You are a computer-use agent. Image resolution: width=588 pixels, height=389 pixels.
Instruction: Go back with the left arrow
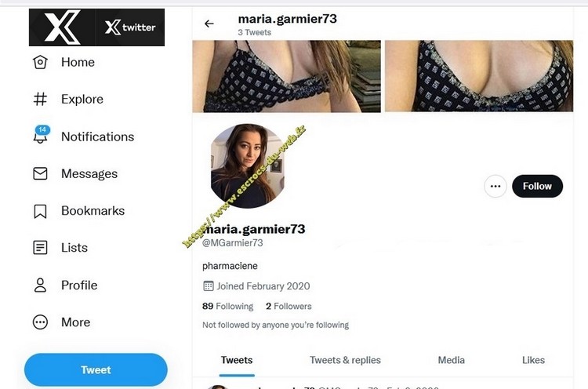(x=209, y=24)
